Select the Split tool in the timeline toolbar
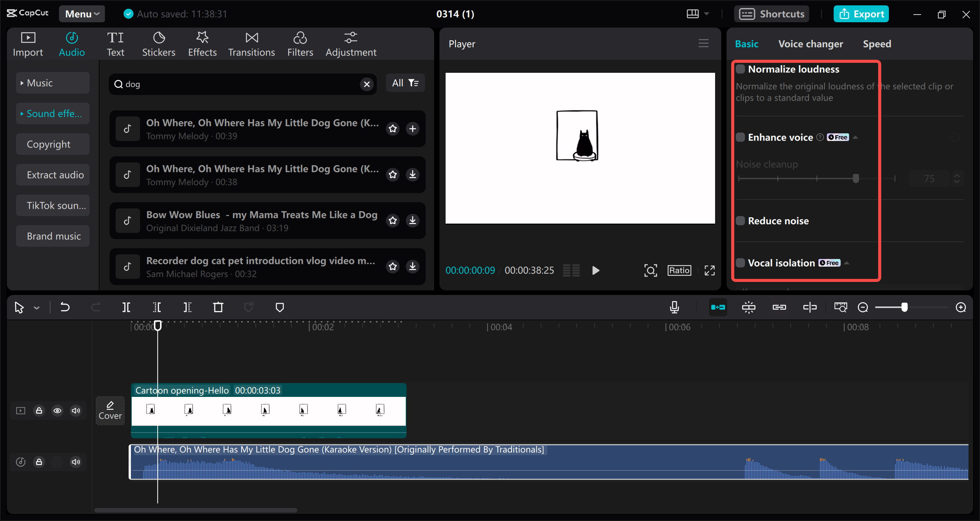 pyautogui.click(x=126, y=307)
